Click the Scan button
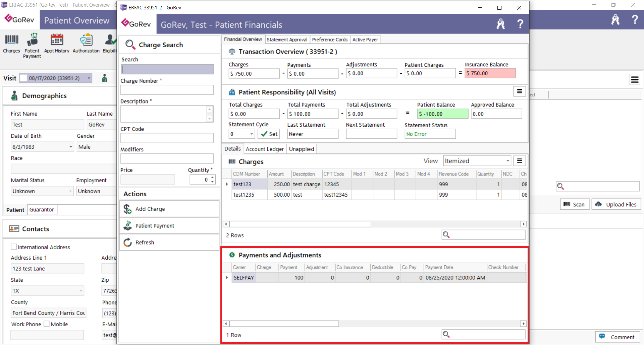 (574, 204)
